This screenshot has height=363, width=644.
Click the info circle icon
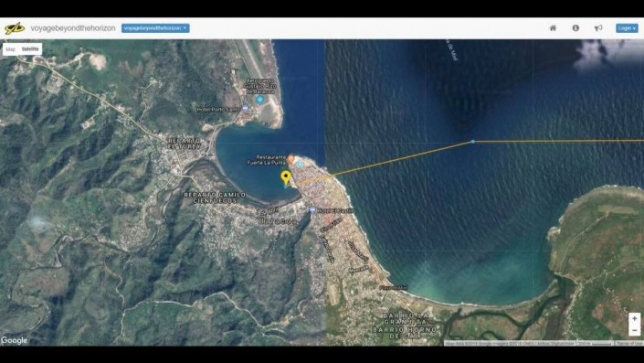point(575,28)
